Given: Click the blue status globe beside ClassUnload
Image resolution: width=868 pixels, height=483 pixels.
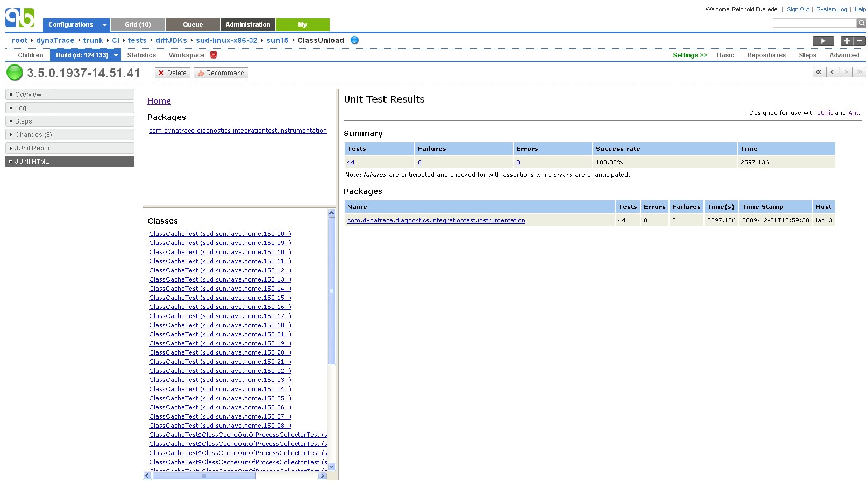Looking at the screenshot, I should click(x=354, y=40).
